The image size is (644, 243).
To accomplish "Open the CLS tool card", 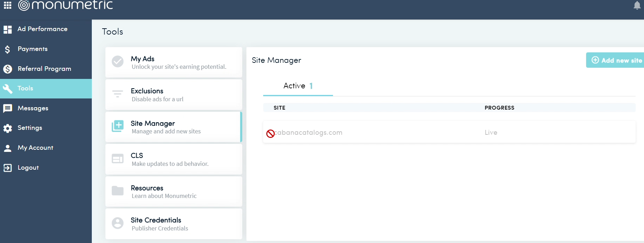I will pos(174,159).
